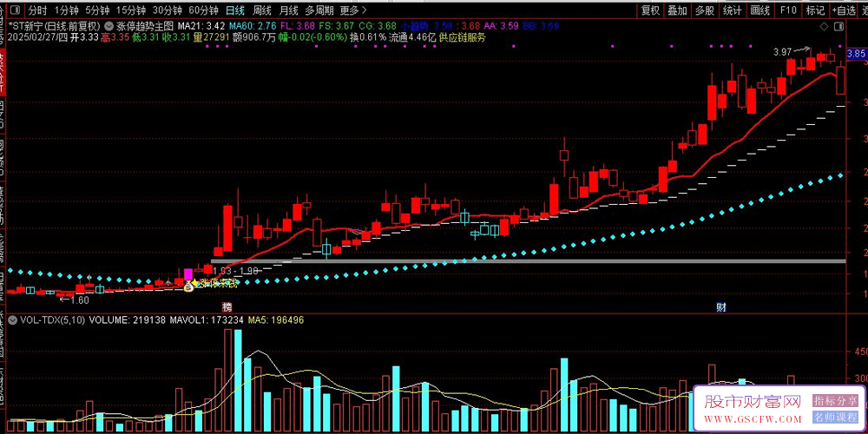Image resolution: width=868 pixels, height=434 pixels.
Task: Open the 多周期 multi-period view
Action: click(x=319, y=10)
